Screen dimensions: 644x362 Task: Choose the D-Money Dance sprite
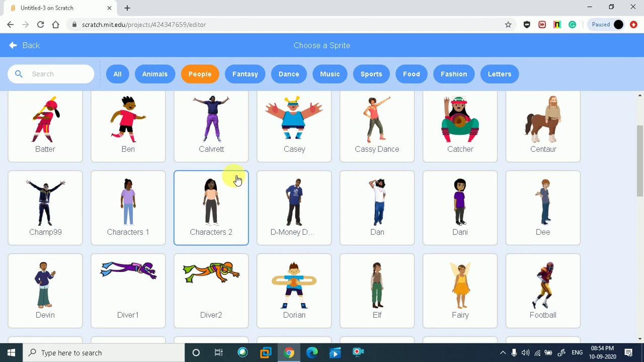click(x=294, y=208)
